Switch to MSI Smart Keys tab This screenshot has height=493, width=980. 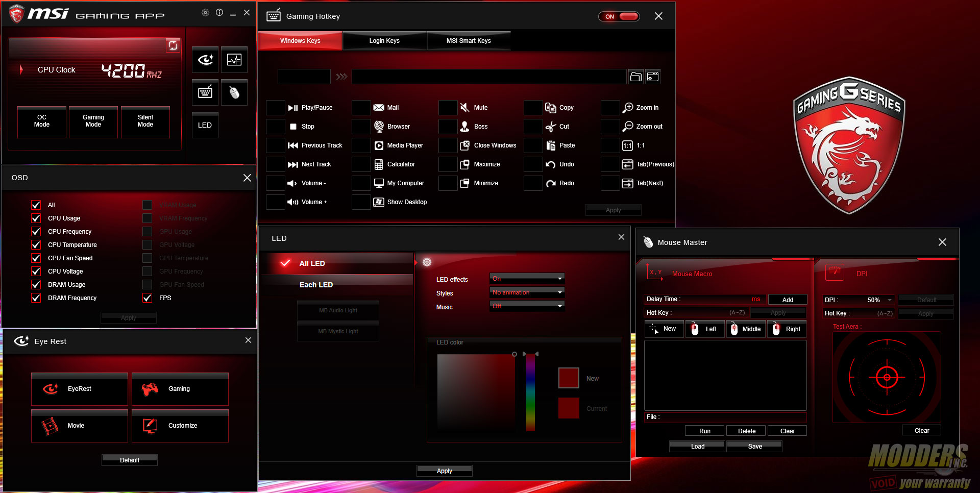(x=469, y=41)
